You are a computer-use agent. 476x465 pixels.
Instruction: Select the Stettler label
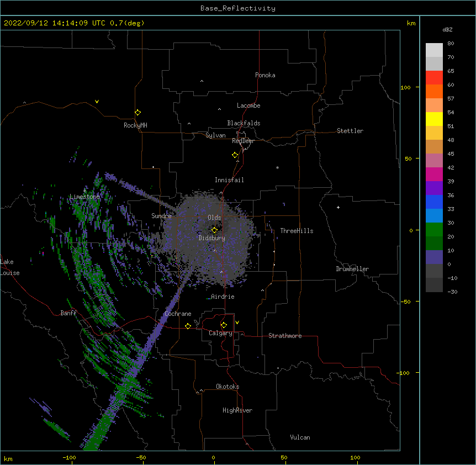click(350, 131)
